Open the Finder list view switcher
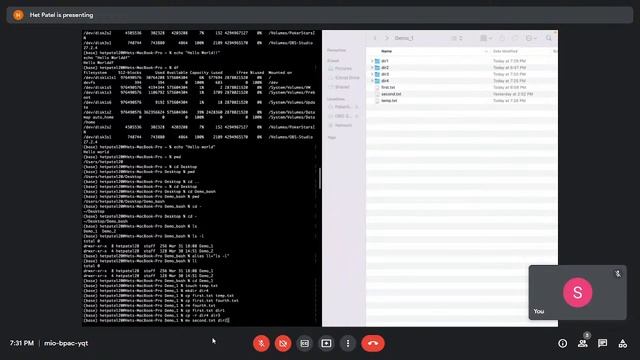This screenshot has height=360, width=640. point(456,38)
